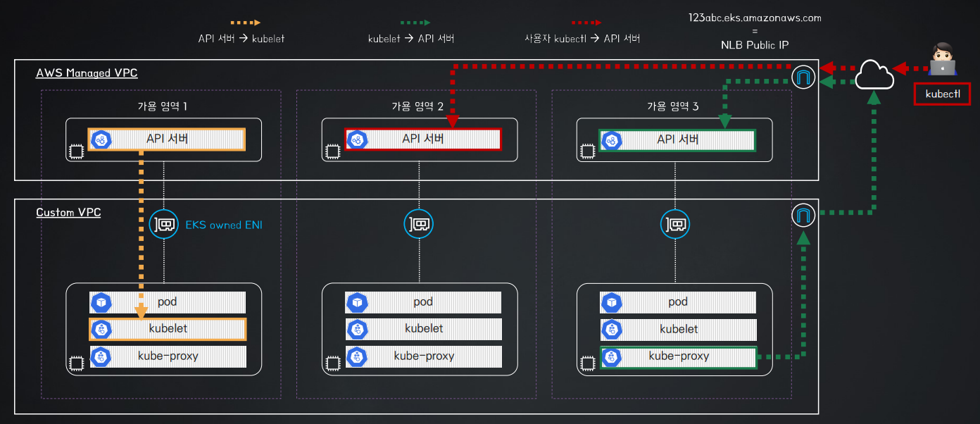Select the chip icon by 가용 영역 2 kube-proxy

(x=332, y=363)
